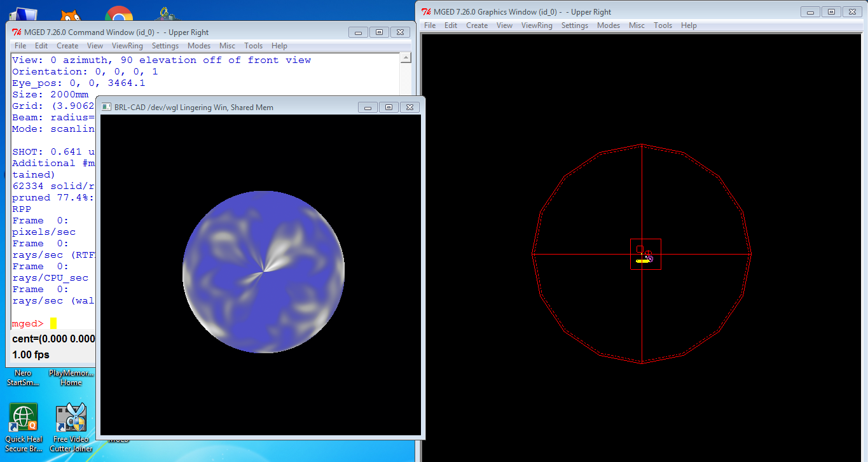
Task: Maximize the MGED Command Window
Action: click(379, 32)
